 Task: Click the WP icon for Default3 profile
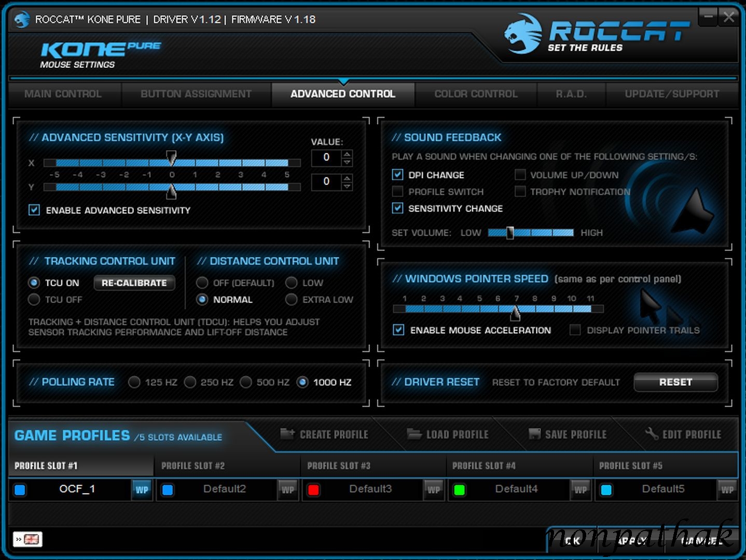pos(434,489)
